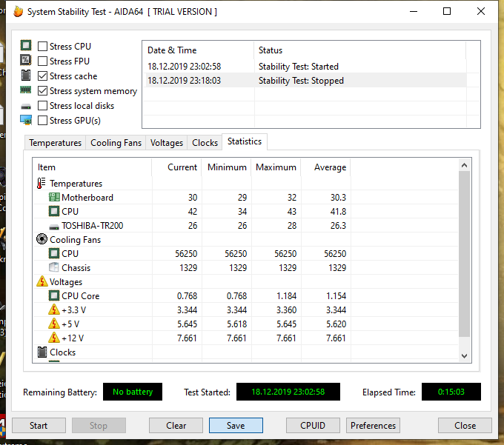Enable the Stress GPU(s) checkbox
Screen dimensions: 504x445
point(42,121)
